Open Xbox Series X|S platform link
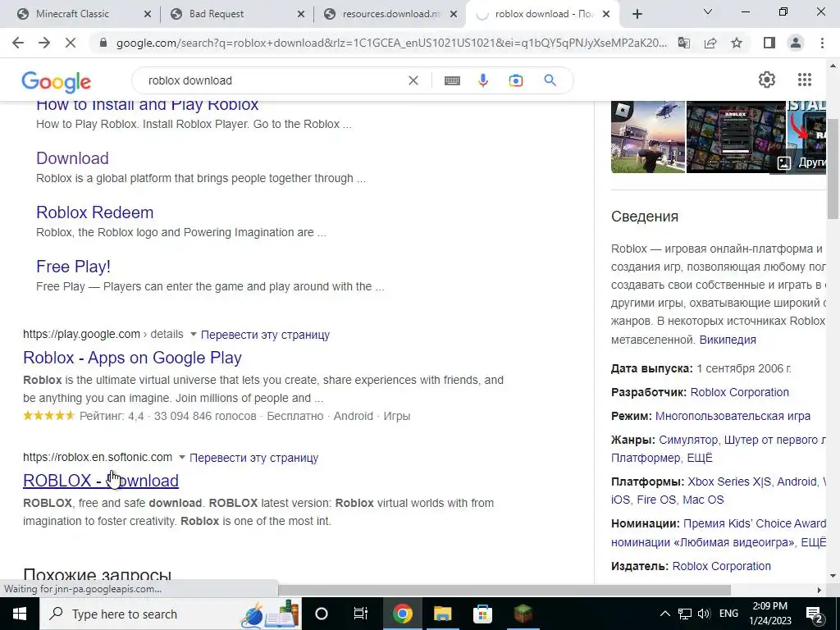 tap(729, 482)
